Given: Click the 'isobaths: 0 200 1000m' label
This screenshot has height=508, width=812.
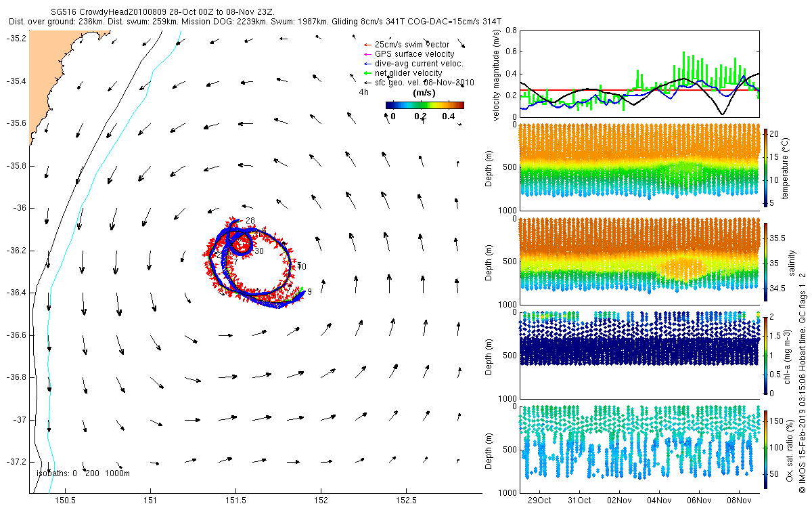Looking at the screenshot, I should pos(83,473).
